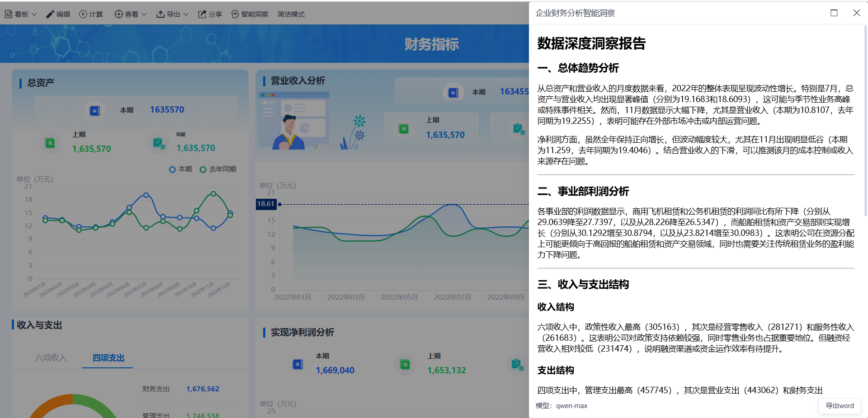Activate 简洁模式 simple mode
The width and height of the screenshot is (868, 418).
[x=291, y=14]
